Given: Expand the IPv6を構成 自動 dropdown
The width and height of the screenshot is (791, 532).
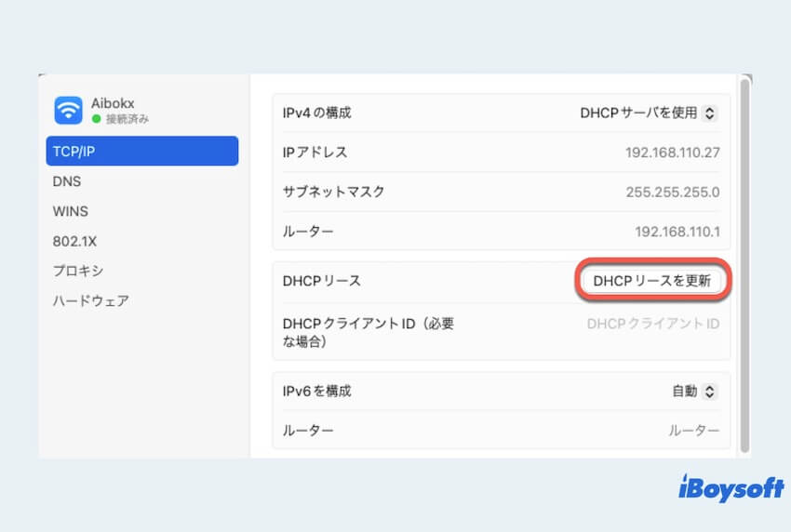Looking at the screenshot, I should 694,392.
